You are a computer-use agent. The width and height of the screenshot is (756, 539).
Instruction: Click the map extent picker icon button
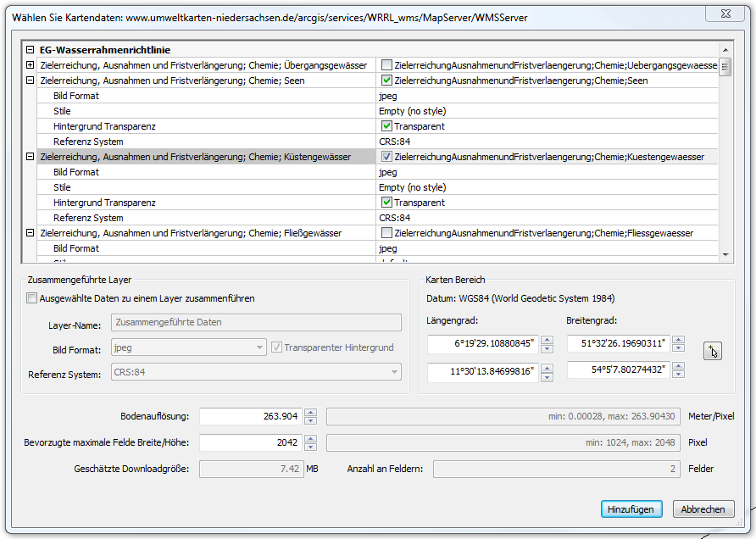pyautogui.click(x=713, y=351)
